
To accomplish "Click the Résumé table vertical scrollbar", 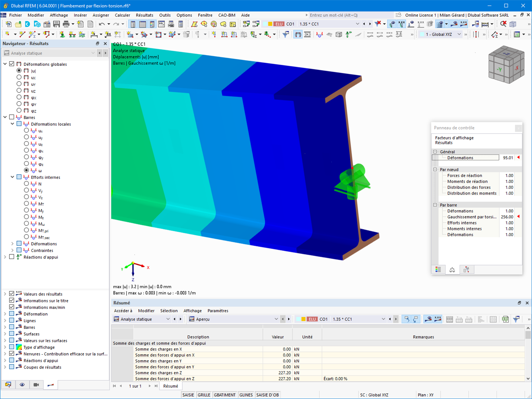I will [528, 353].
